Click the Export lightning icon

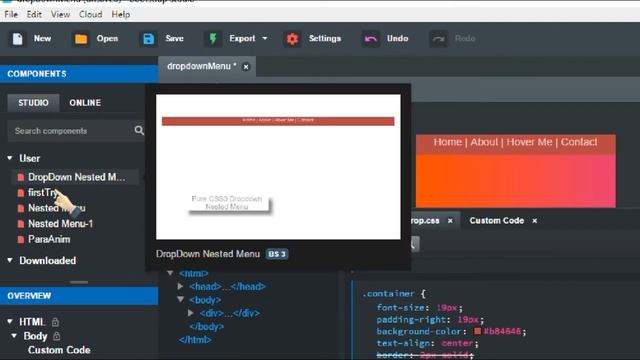[213, 39]
